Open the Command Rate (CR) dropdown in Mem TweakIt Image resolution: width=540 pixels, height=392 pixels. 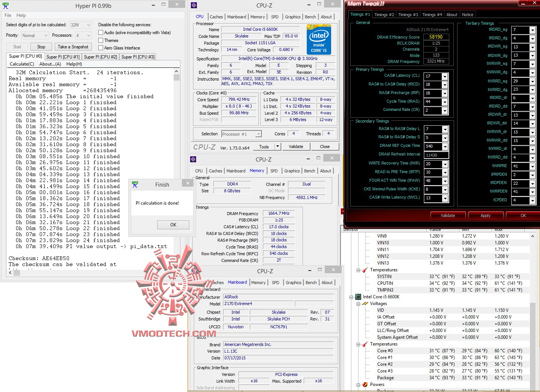(x=445, y=111)
